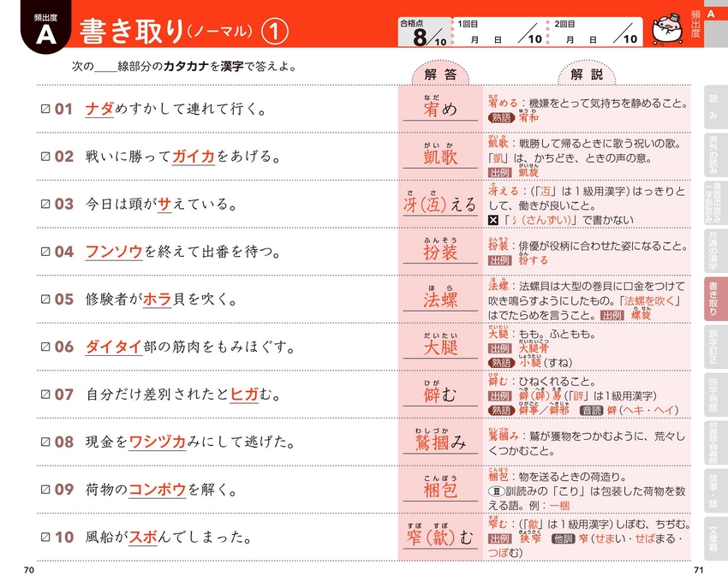Click answer 扮装 for question 04

click(440, 252)
